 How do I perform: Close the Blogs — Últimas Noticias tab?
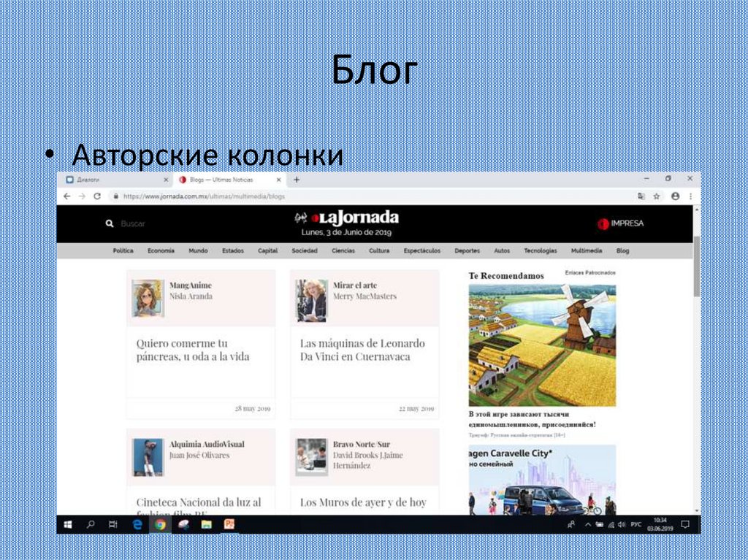click(278, 180)
